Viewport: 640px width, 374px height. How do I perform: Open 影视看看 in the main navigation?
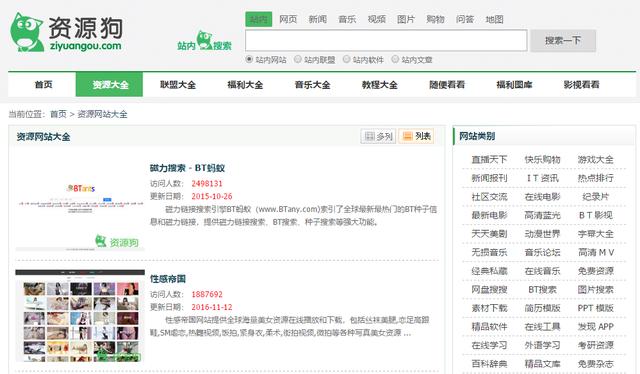click(582, 85)
